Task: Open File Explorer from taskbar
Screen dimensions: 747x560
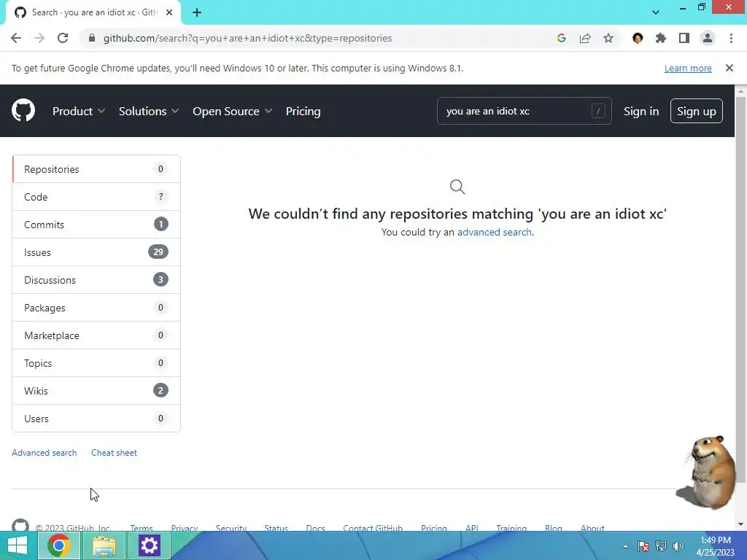Action: 104,545
